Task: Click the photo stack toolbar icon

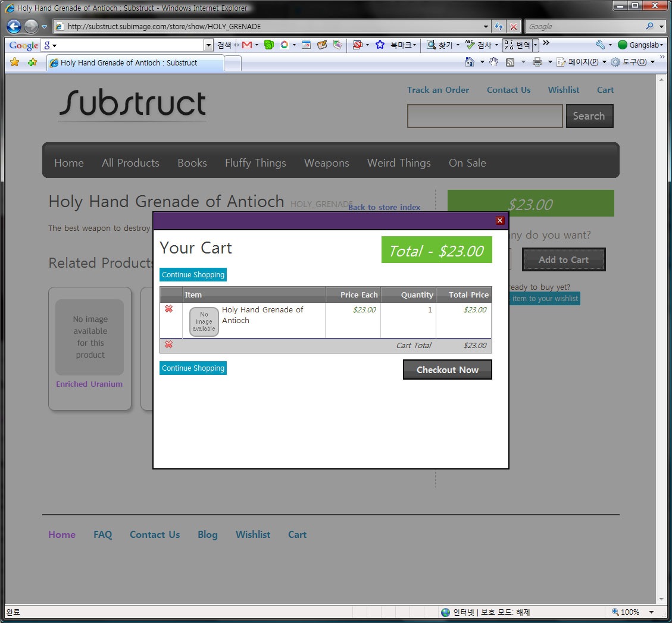Action: [337, 45]
